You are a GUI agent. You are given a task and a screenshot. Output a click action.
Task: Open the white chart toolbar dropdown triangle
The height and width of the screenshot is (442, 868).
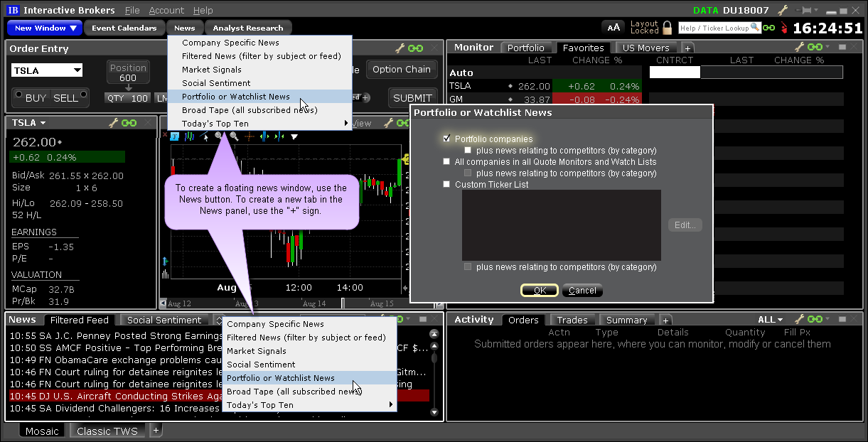tap(294, 136)
